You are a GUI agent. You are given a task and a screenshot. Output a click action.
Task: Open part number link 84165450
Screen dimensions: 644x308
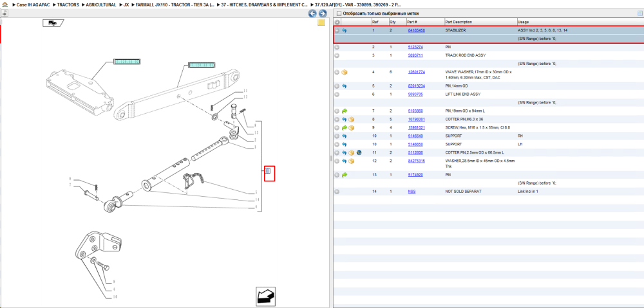tap(416, 30)
